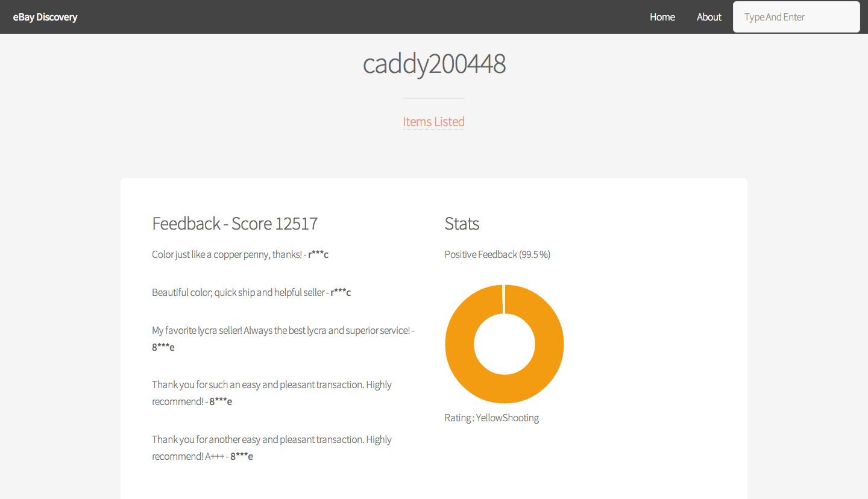The height and width of the screenshot is (499, 868).
Task: Select the favorite lycra seller comment
Action: click(x=283, y=339)
